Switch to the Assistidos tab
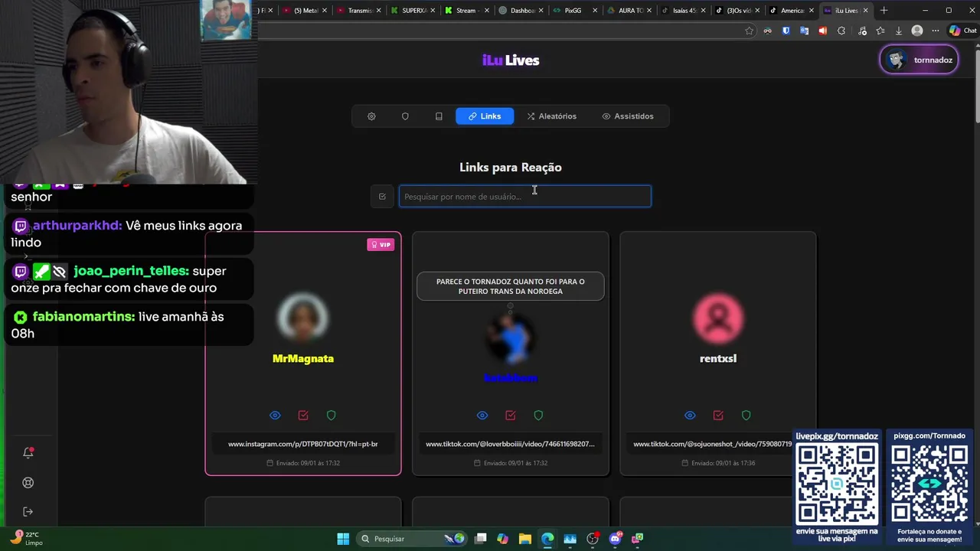The width and height of the screenshot is (980, 551). coord(628,116)
